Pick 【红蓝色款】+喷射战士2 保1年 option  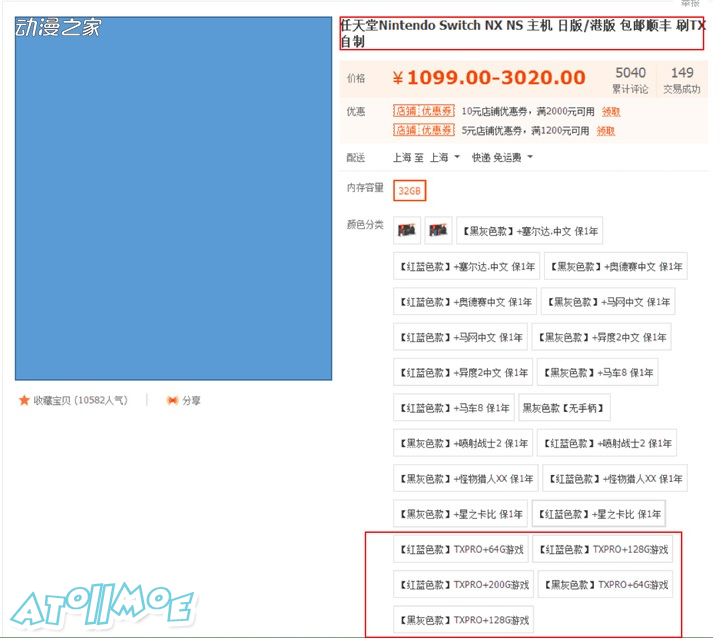click(607, 443)
